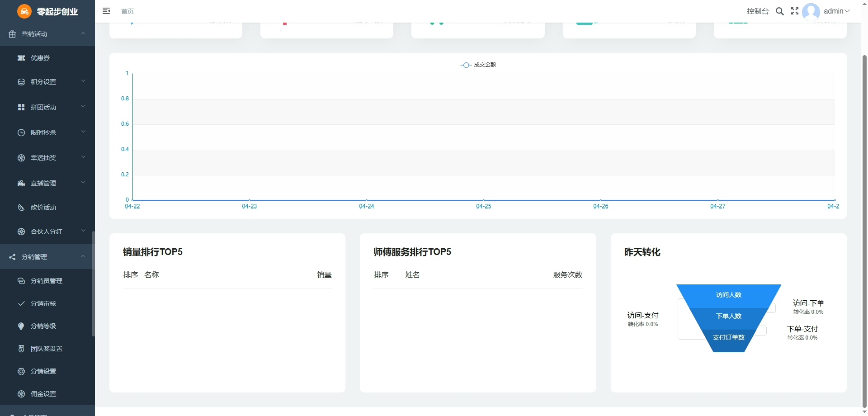The width and height of the screenshot is (868, 416).
Task: Click the admin user avatar
Action: (811, 11)
